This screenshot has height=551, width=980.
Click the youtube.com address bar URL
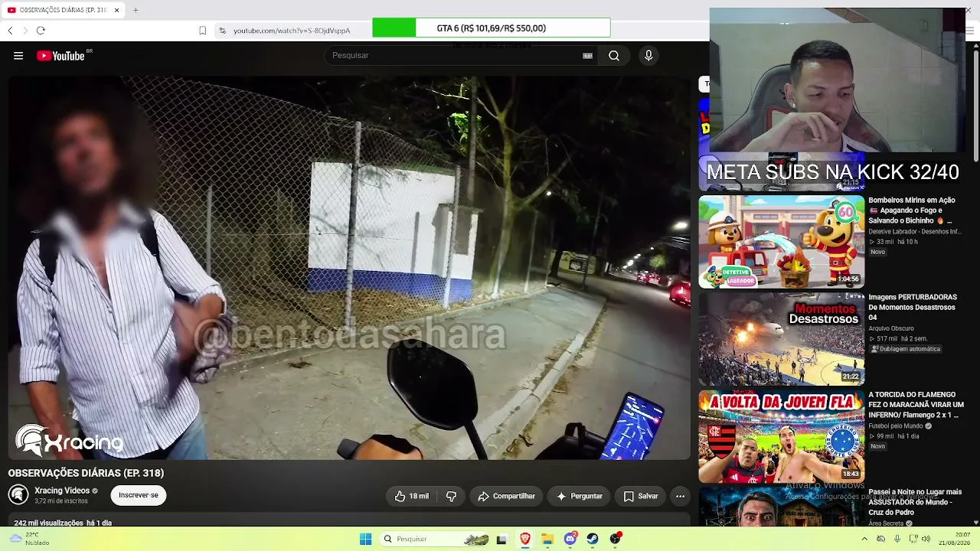click(x=292, y=31)
